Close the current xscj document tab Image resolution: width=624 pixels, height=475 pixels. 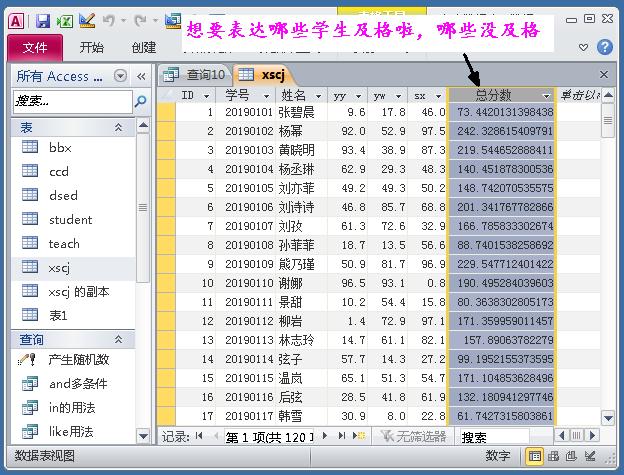point(604,74)
